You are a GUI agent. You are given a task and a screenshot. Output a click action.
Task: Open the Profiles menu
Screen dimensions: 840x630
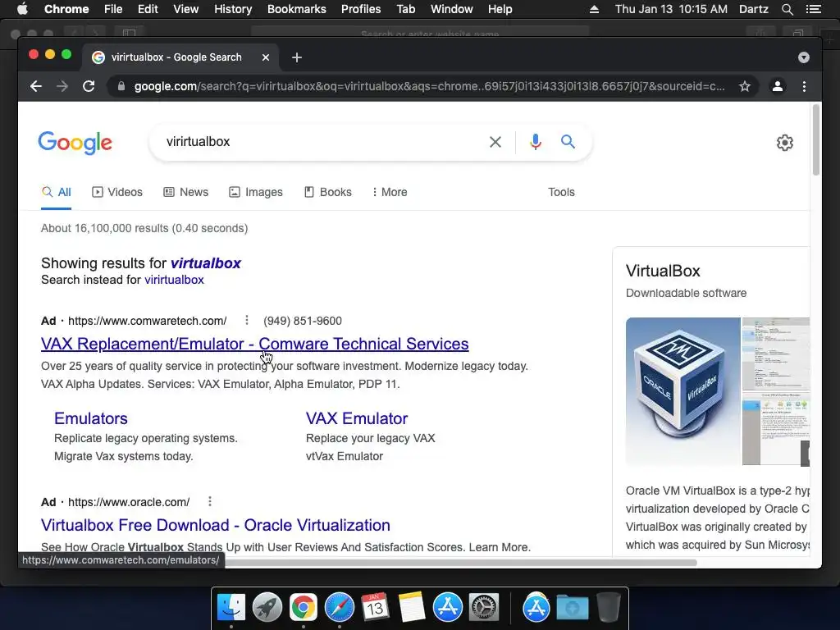click(361, 9)
